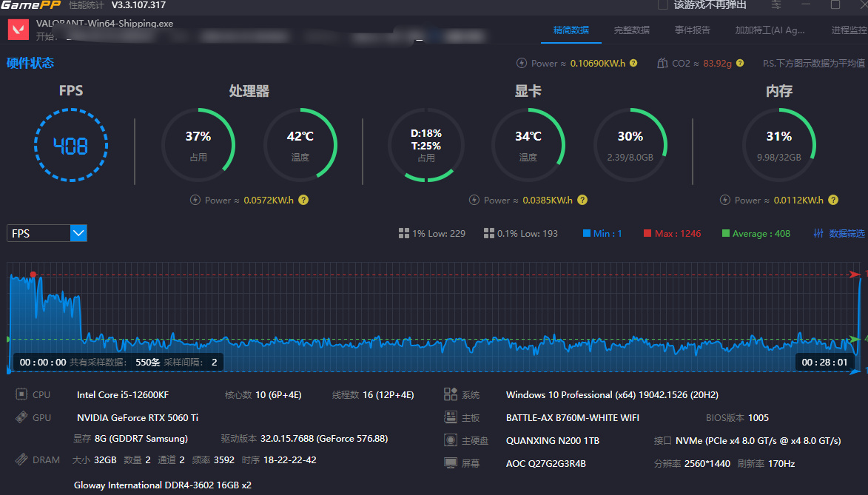Viewport: 868px width, 495px height.
Task: Click CPU usage 37% gauge
Action: pyautogui.click(x=198, y=145)
